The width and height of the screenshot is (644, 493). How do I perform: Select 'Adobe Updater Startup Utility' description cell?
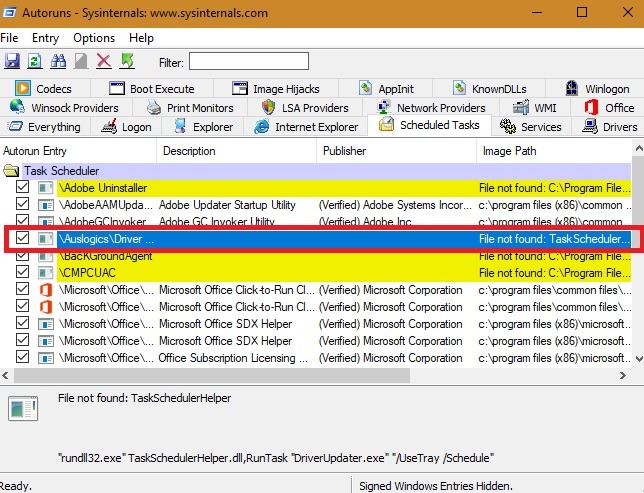227,205
